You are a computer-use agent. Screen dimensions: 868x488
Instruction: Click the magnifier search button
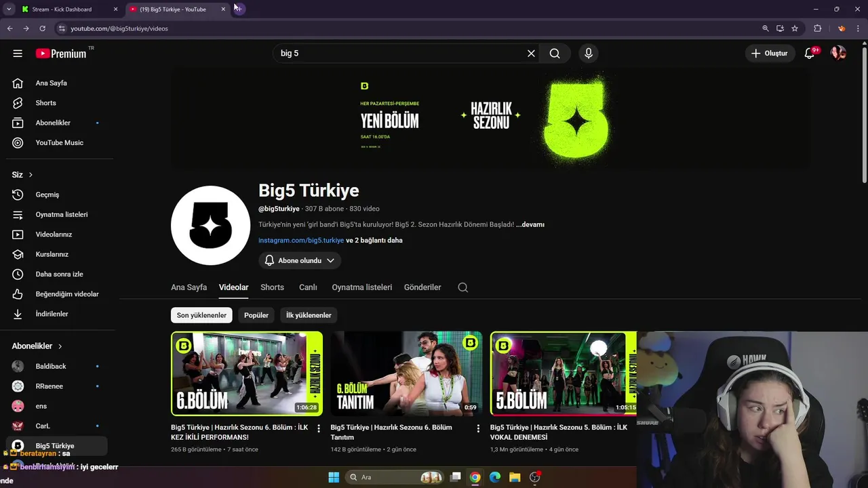pyautogui.click(x=555, y=54)
